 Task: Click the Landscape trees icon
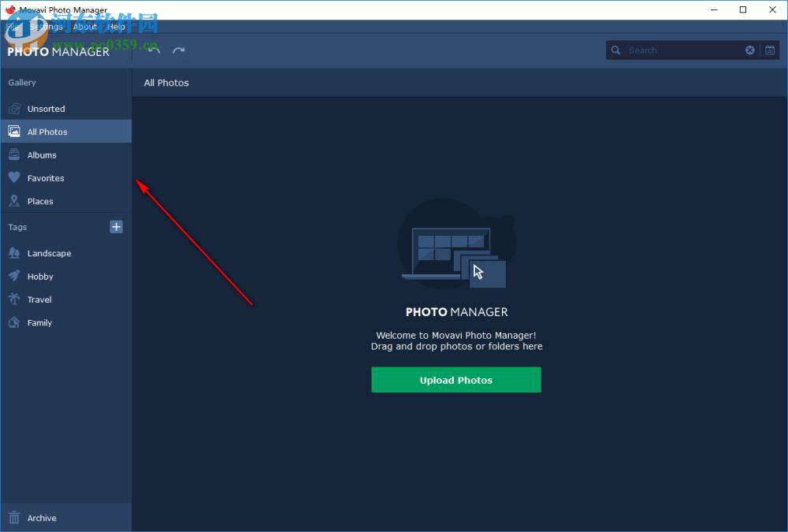click(x=14, y=253)
